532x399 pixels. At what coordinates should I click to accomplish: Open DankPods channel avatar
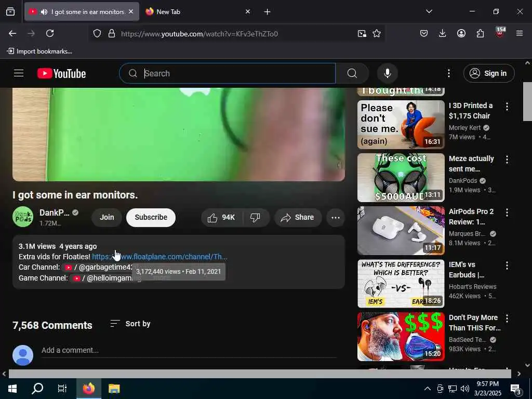(23, 217)
